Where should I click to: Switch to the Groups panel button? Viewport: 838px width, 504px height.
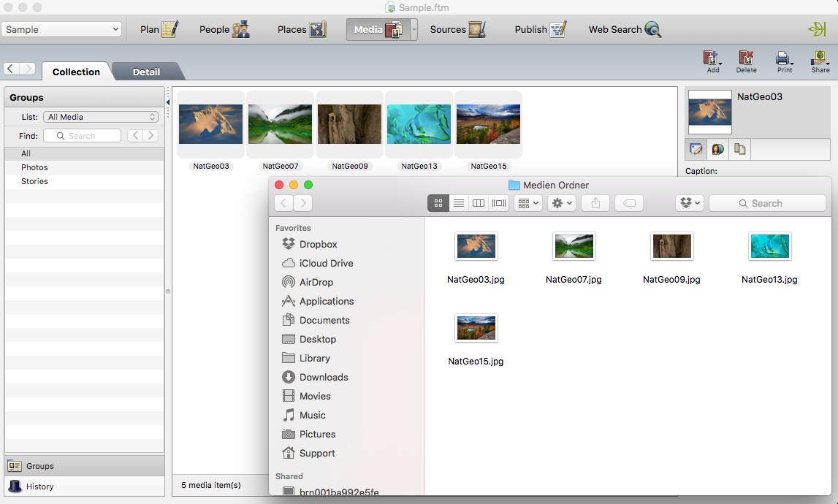coord(85,466)
